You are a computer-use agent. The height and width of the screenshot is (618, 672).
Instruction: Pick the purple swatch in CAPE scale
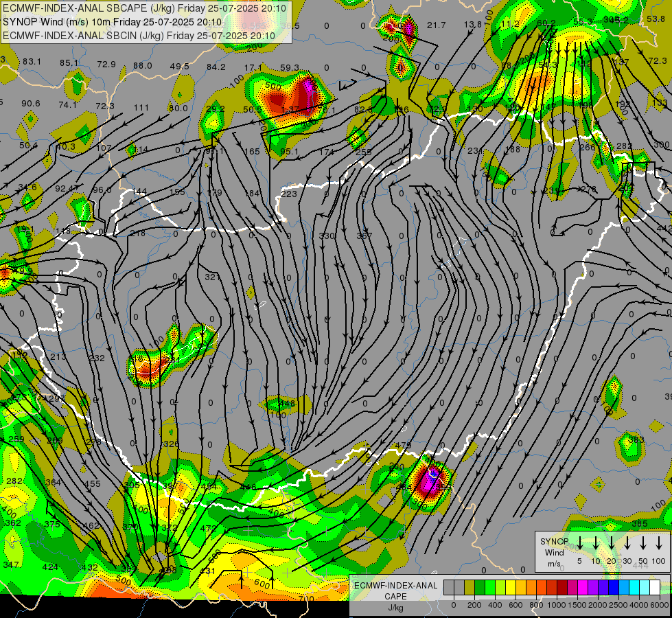pos(594,587)
